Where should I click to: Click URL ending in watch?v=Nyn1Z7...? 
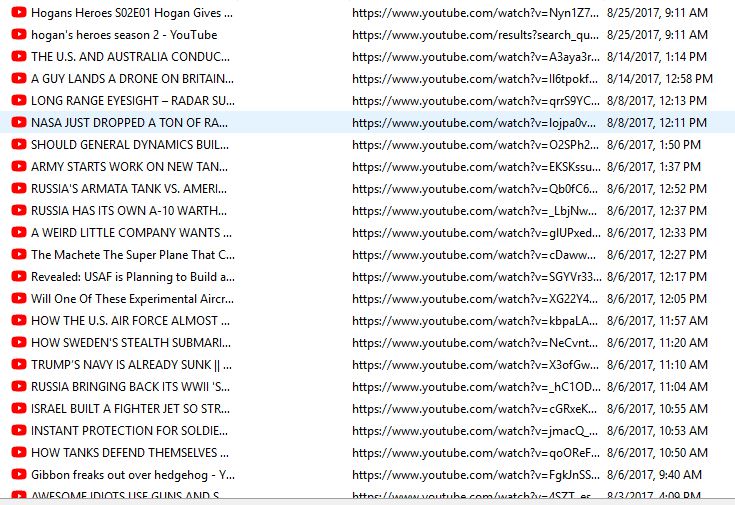point(475,13)
